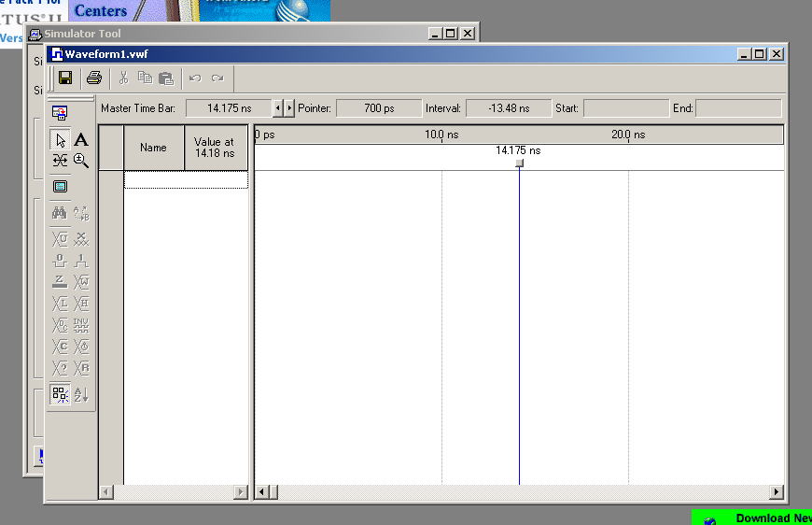812x525 pixels.
Task: Copy using the copy icon in the toolbar
Action: point(145,78)
